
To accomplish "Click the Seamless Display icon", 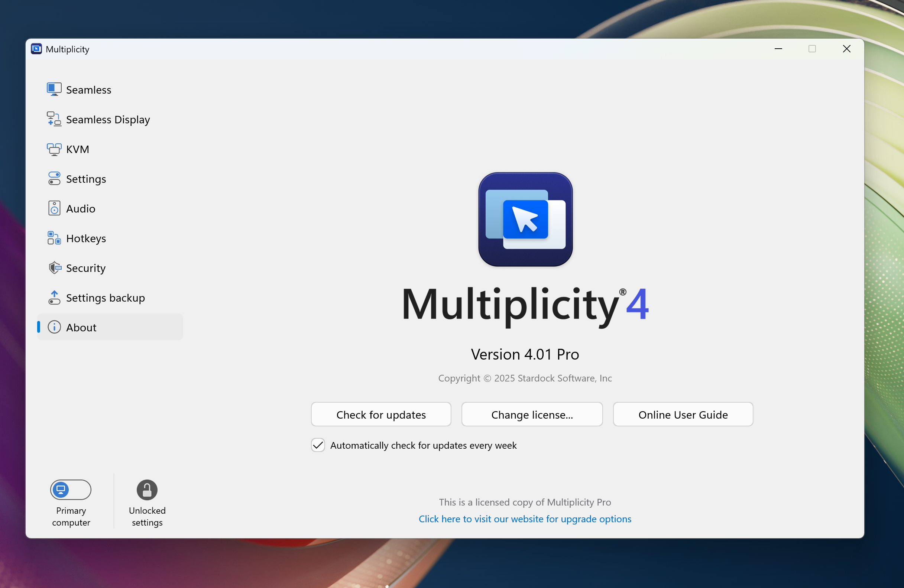I will click(x=54, y=119).
